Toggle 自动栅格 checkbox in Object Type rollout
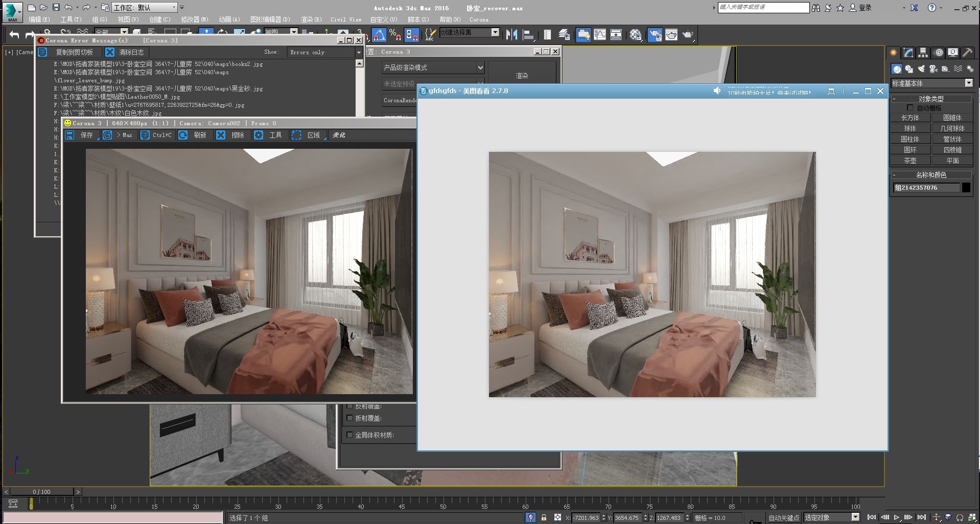 (x=910, y=108)
